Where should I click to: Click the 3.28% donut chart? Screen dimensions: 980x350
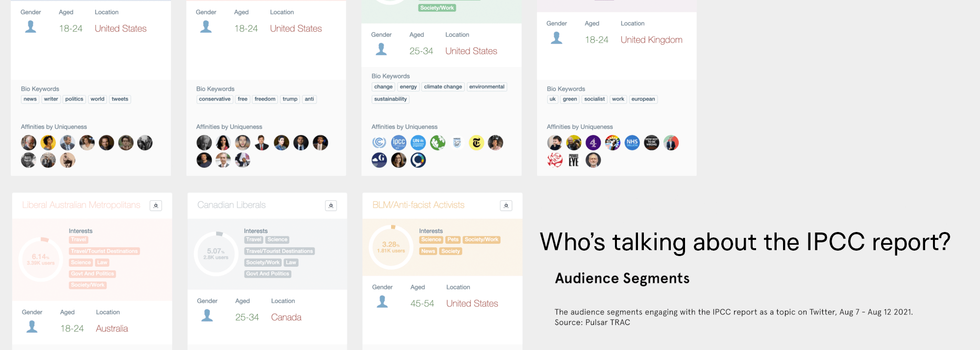pos(391,247)
